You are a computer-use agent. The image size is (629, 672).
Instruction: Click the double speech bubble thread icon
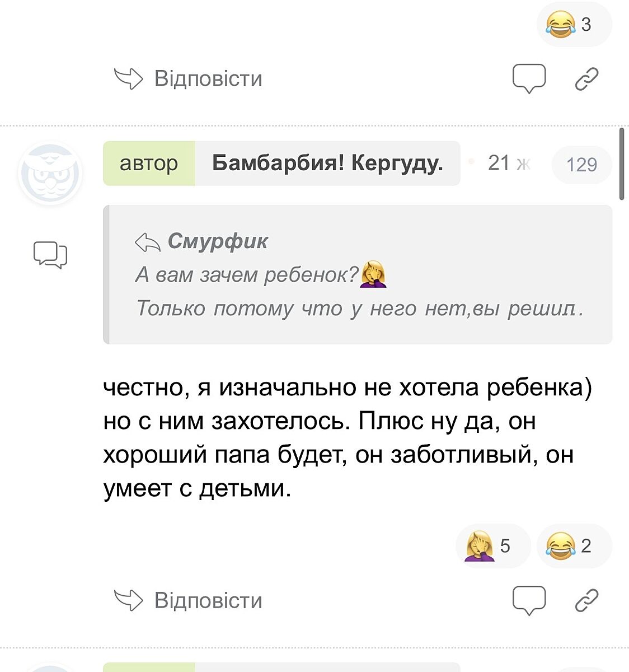50,255
